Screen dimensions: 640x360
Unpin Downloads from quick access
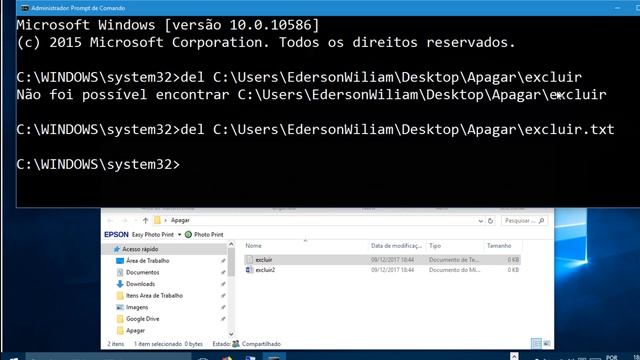point(223,284)
